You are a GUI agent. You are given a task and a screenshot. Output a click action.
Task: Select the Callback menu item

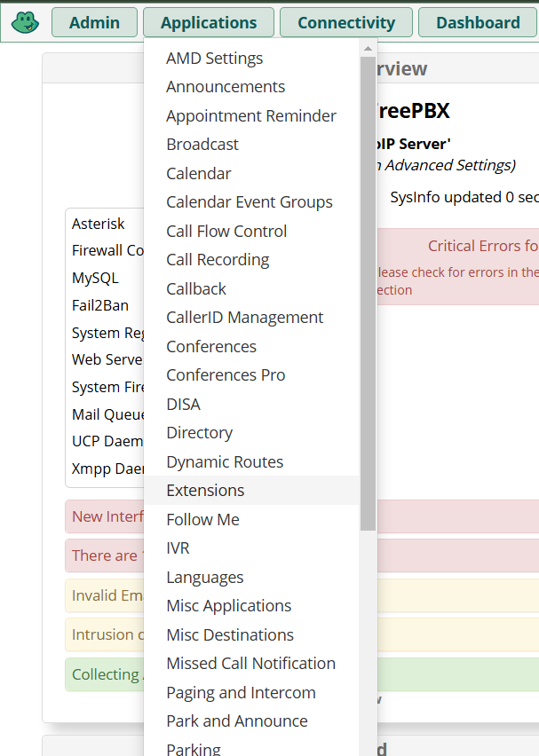251,288
